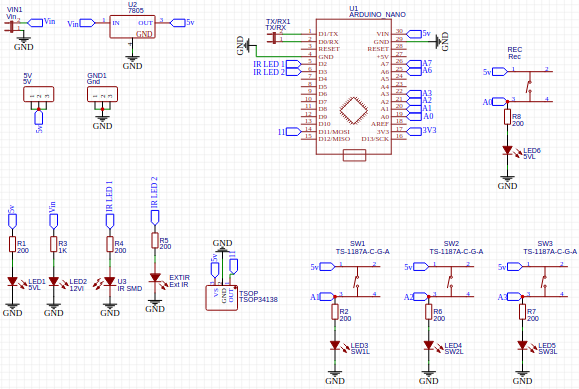
Task: Select the TSOP34138 receiver component
Action: coord(222,298)
